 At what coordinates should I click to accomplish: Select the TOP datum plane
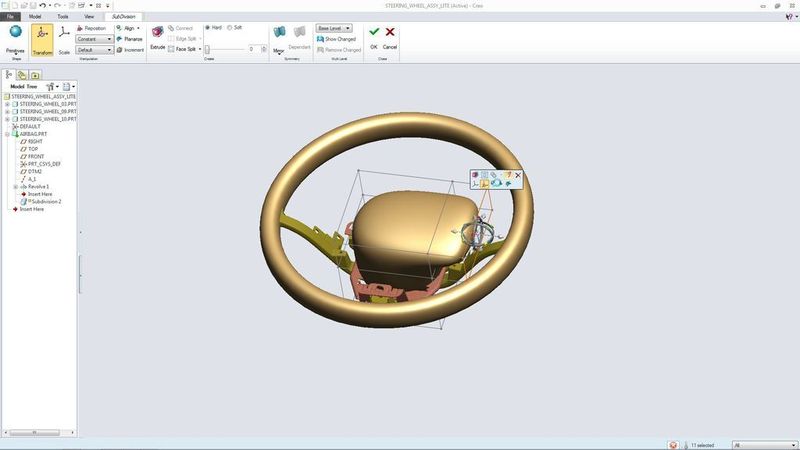coord(29,149)
